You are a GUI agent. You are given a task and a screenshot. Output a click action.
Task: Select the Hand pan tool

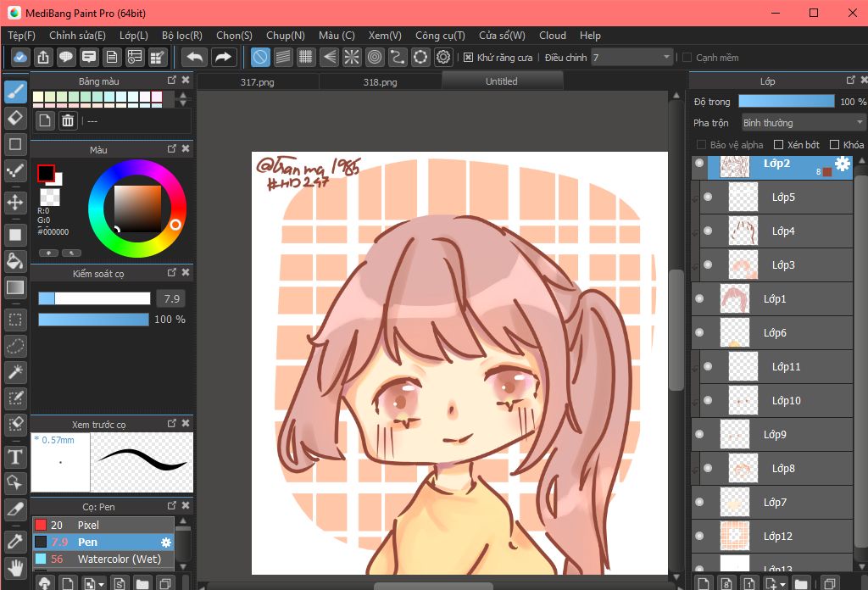click(15, 567)
